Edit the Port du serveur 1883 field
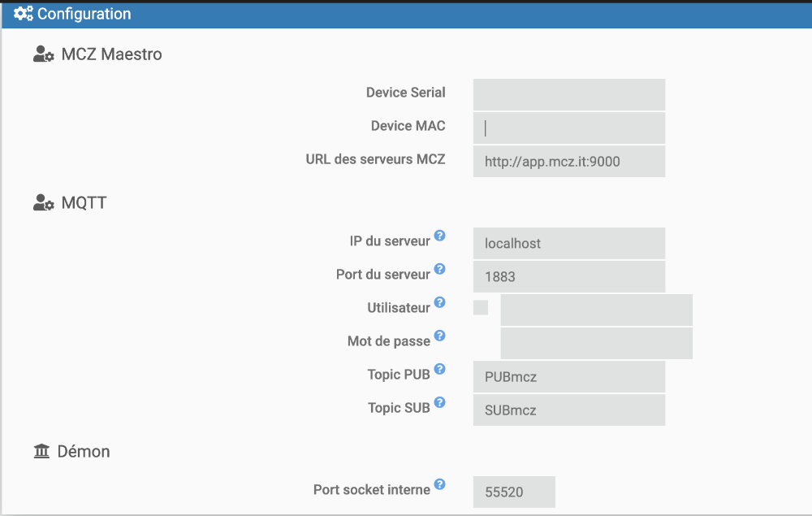The width and height of the screenshot is (812, 516). (x=569, y=276)
